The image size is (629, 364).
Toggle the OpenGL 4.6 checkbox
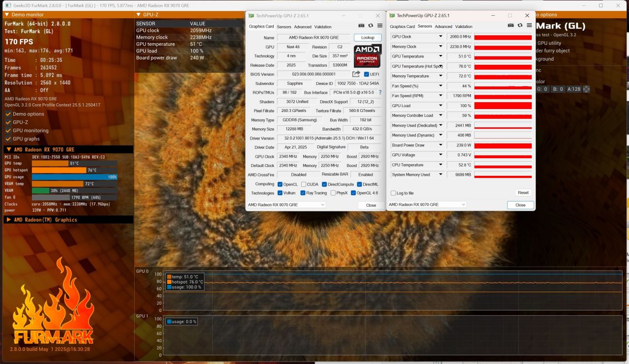click(353, 193)
